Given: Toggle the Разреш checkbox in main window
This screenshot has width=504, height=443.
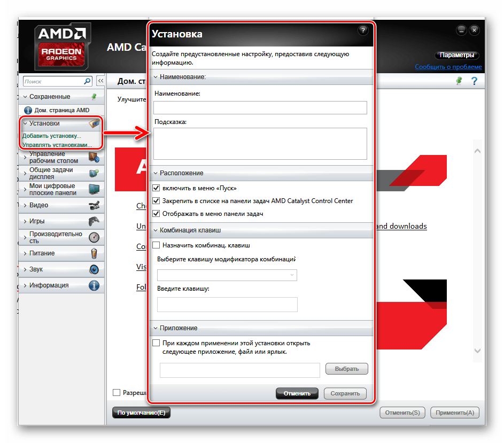Looking at the screenshot, I should pos(117,393).
